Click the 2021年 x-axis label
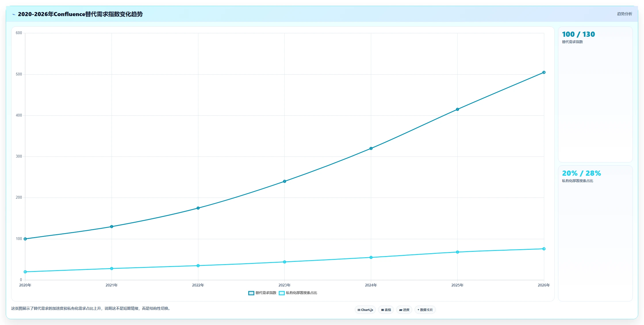Image resolution: width=644 pixels, height=325 pixels. click(112, 285)
